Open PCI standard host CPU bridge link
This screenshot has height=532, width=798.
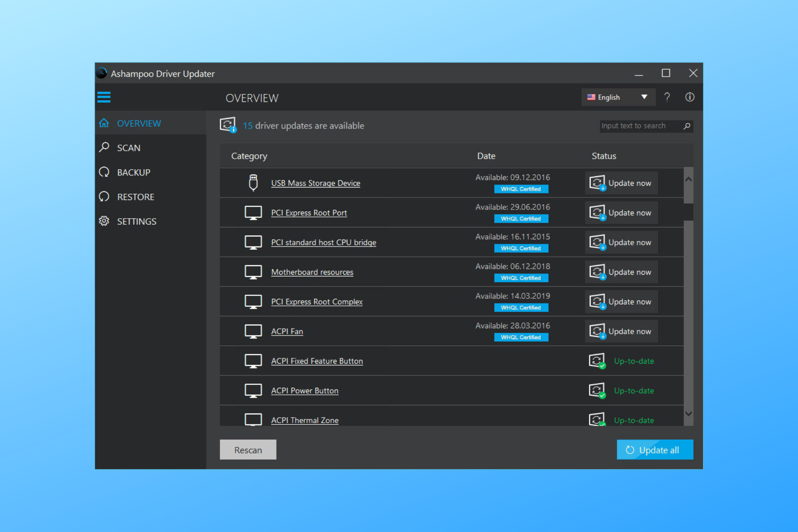[x=324, y=243]
